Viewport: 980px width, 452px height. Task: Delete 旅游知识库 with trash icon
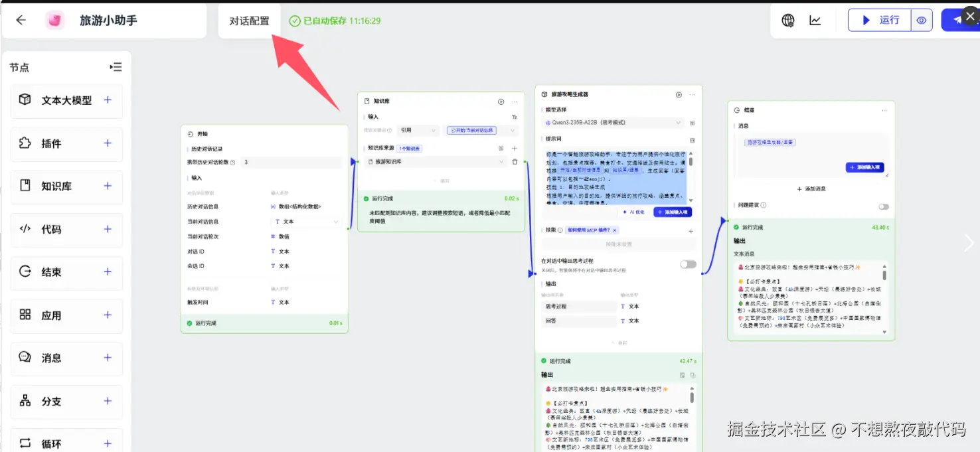point(515,161)
